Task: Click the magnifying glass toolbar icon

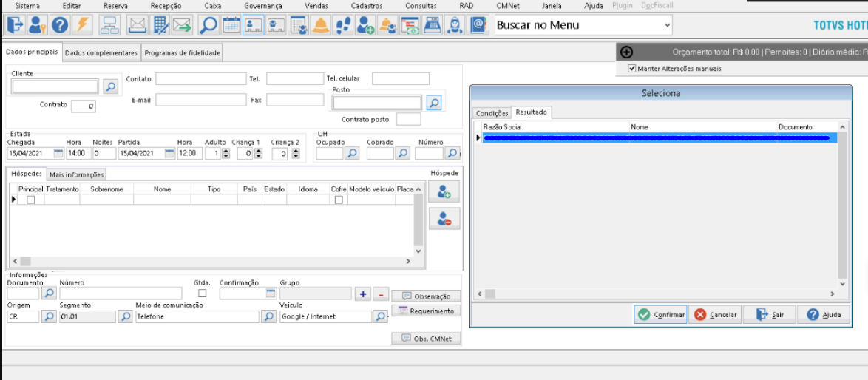Action: point(208,25)
